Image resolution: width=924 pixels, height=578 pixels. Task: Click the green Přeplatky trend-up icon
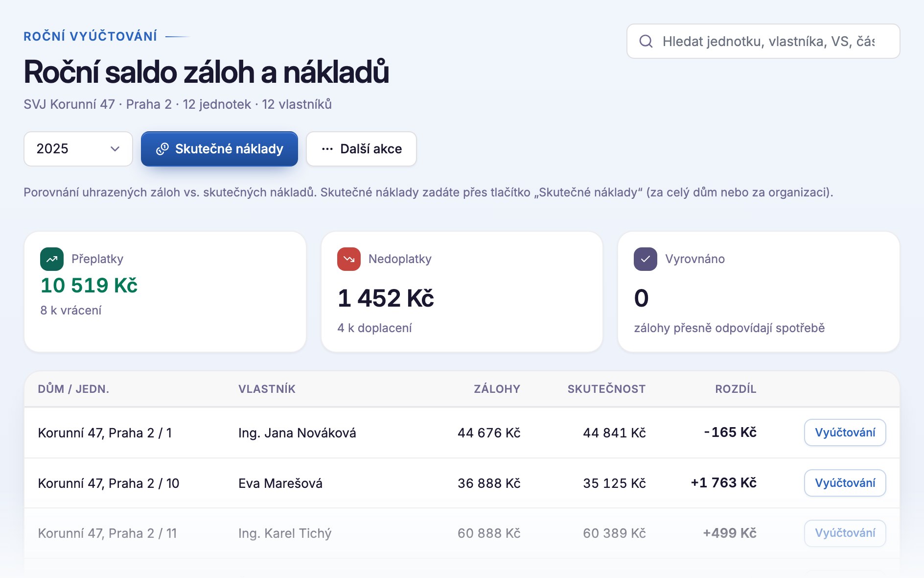point(52,259)
